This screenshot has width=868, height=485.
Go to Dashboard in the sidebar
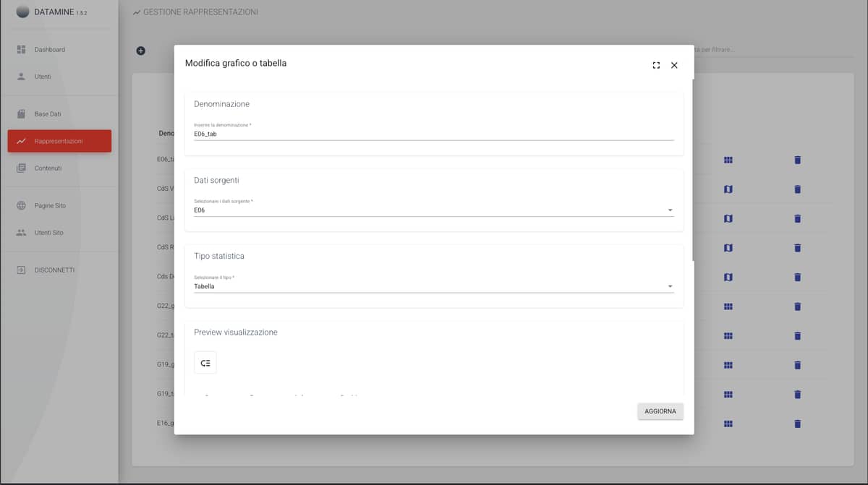point(59,49)
